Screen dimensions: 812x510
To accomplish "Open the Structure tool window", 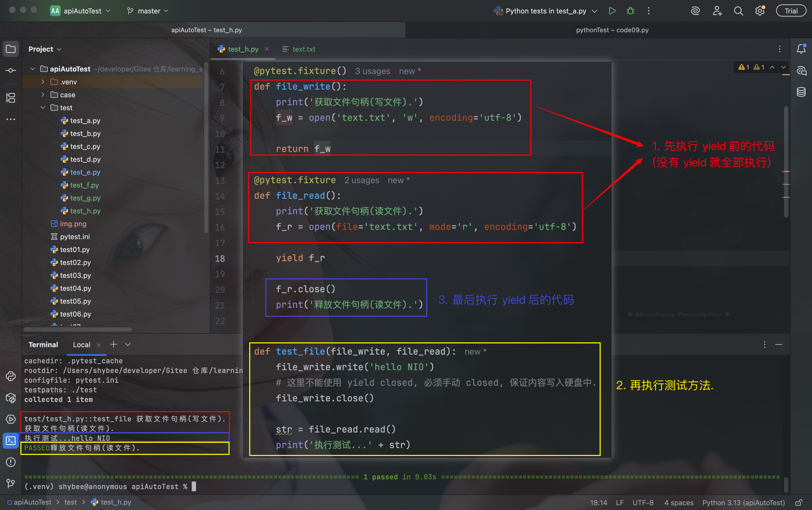I will (x=11, y=98).
